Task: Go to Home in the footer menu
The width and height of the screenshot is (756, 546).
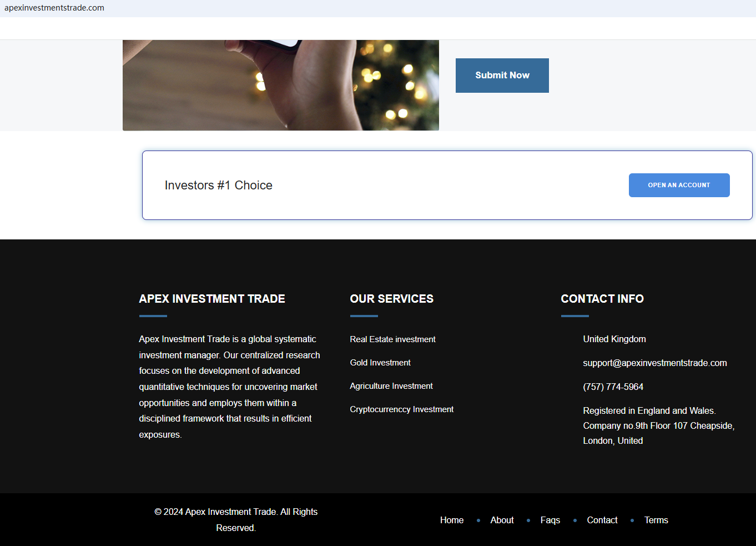Action: pos(452,520)
